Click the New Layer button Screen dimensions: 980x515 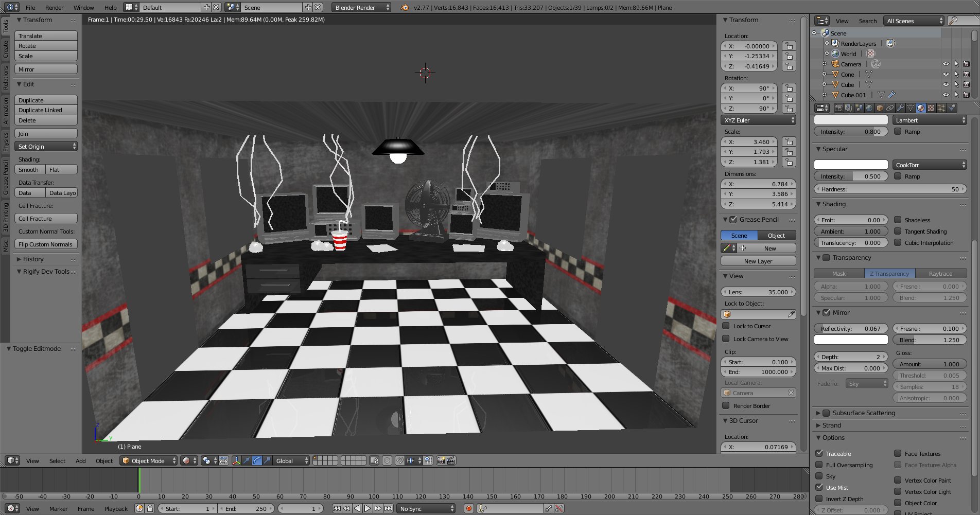coord(758,261)
